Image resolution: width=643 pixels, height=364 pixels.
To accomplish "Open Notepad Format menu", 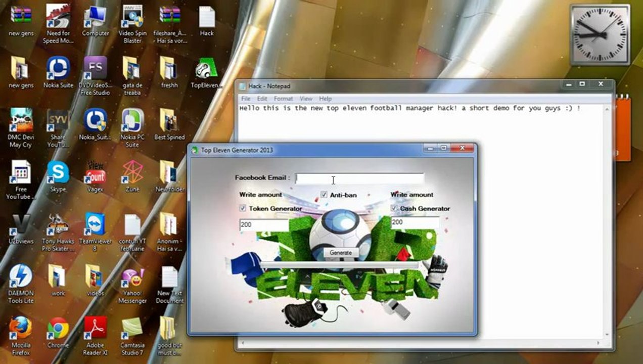I will [283, 99].
